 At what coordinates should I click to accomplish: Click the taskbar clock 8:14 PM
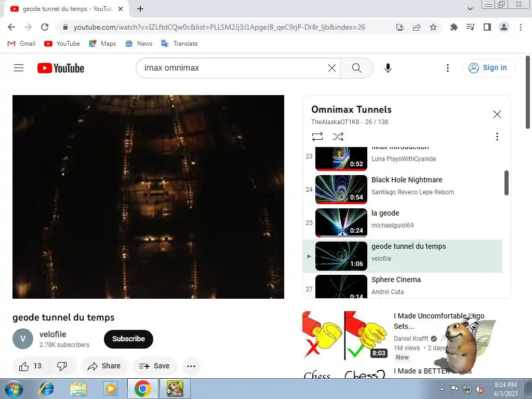(506, 389)
